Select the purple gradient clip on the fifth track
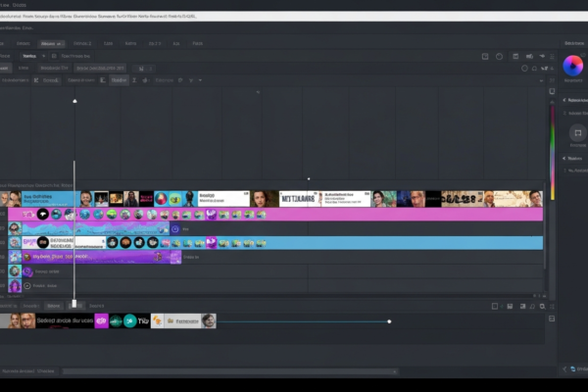The image size is (588, 392). tap(101, 257)
